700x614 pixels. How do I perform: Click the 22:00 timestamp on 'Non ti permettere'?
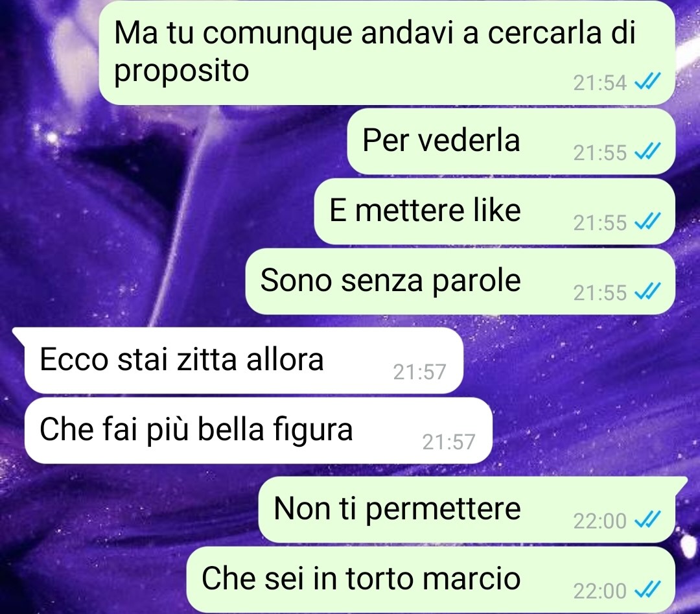coord(600,521)
